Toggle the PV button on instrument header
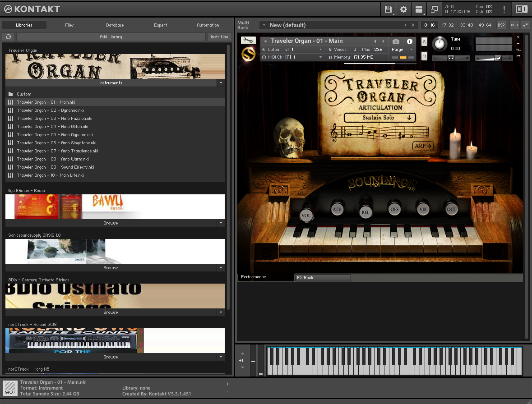 [x=518, y=56]
